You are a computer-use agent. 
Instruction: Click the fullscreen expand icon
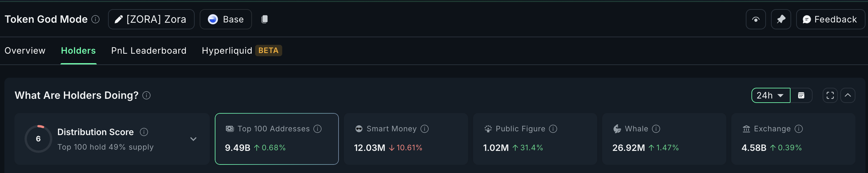830,95
